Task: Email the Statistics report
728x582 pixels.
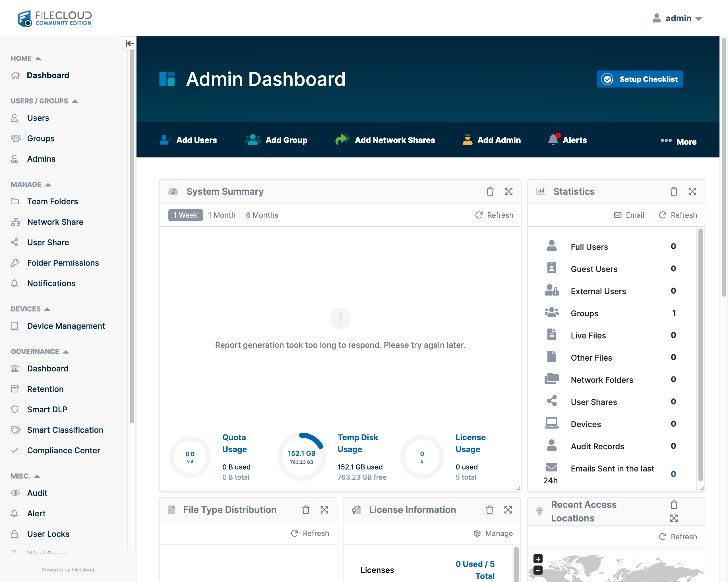Action: [629, 215]
